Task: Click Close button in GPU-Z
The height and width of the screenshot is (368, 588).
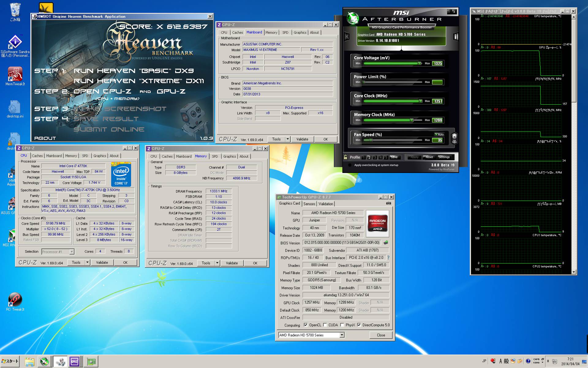Action: pyautogui.click(x=381, y=335)
